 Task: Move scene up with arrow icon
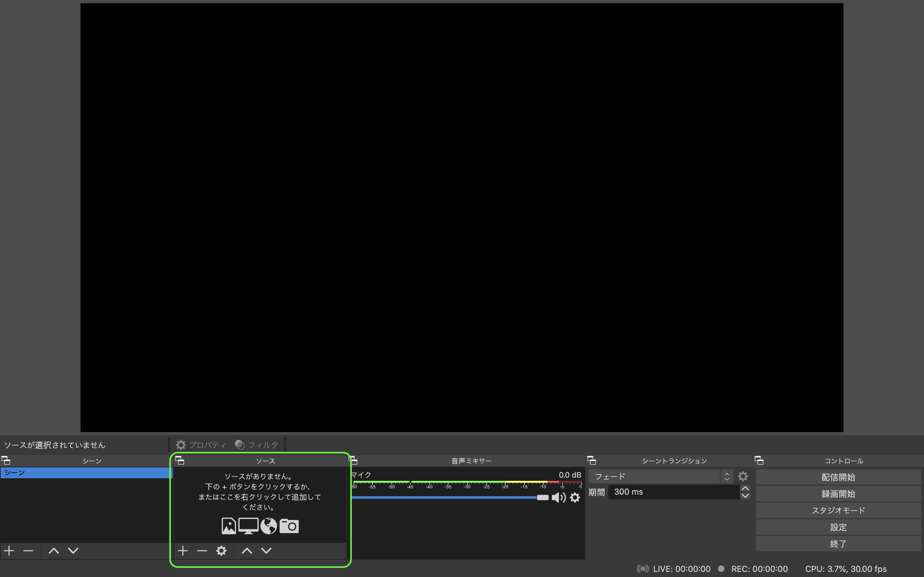54,551
